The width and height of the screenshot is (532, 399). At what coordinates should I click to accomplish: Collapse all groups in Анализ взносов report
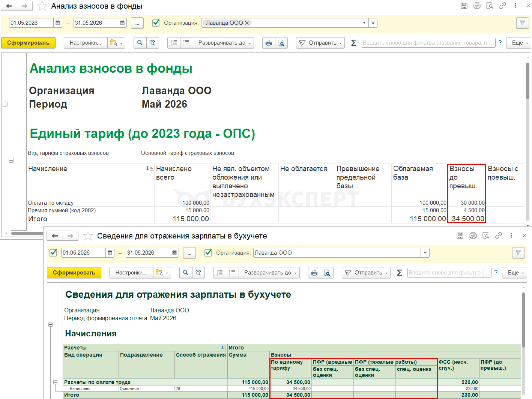[174, 43]
